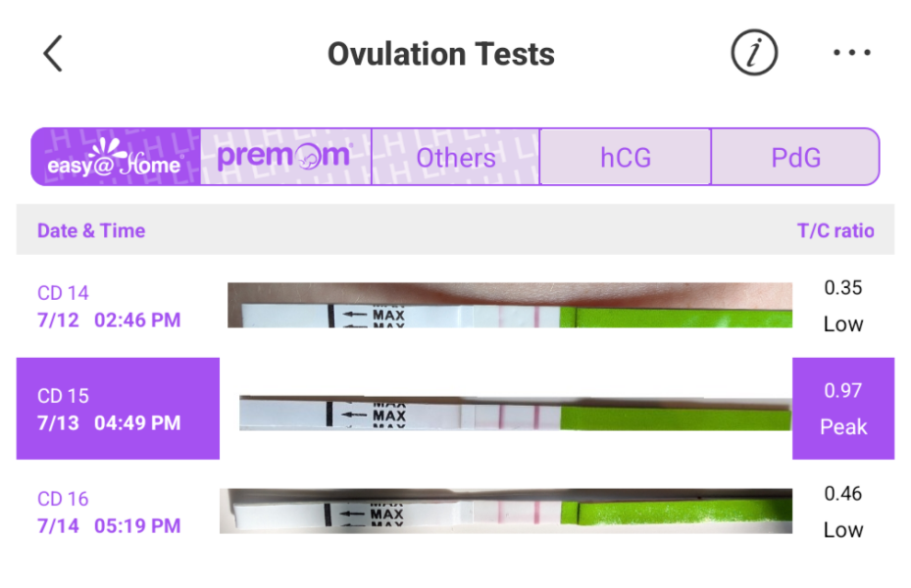Open the CD 16 test strip photo
The image size is (911, 588).
pyautogui.click(x=506, y=512)
